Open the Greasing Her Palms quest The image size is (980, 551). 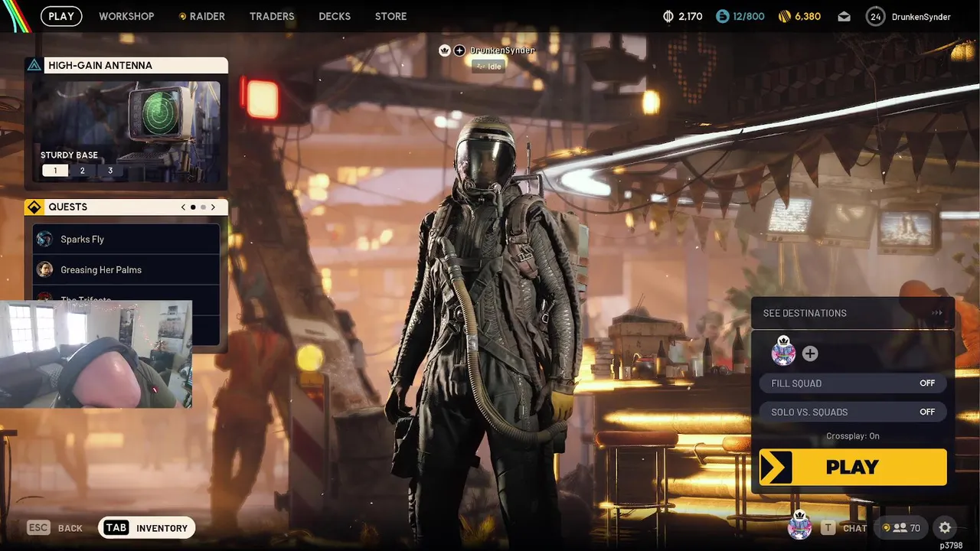coord(126,269)
